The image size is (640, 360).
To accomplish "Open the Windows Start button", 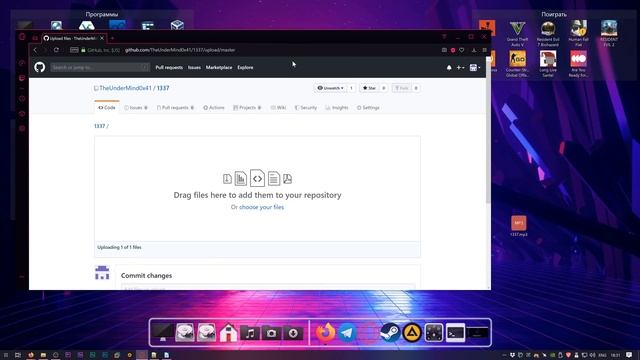I will [6, 355].
